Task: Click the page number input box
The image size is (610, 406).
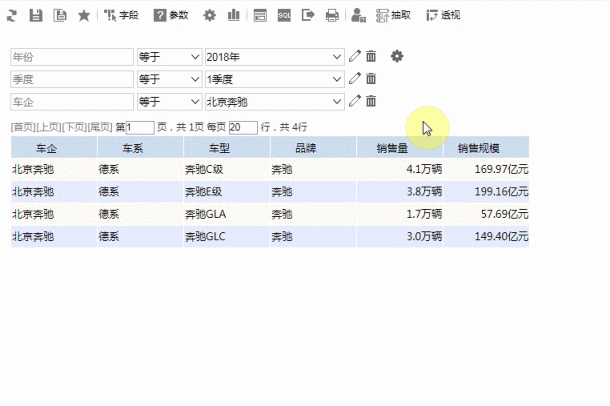Action: pyautogui.click(x=140, y=128)
